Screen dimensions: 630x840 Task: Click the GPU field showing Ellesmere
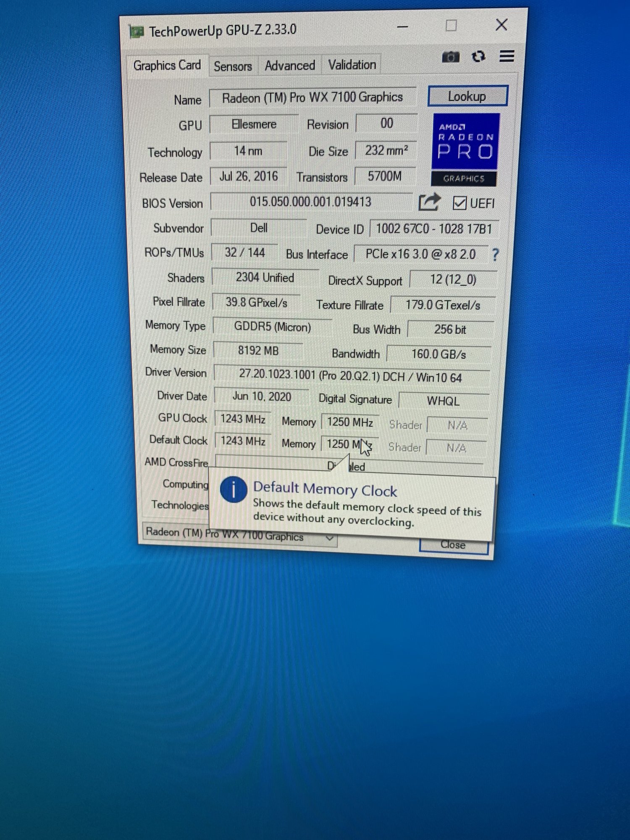pos(254,124)
